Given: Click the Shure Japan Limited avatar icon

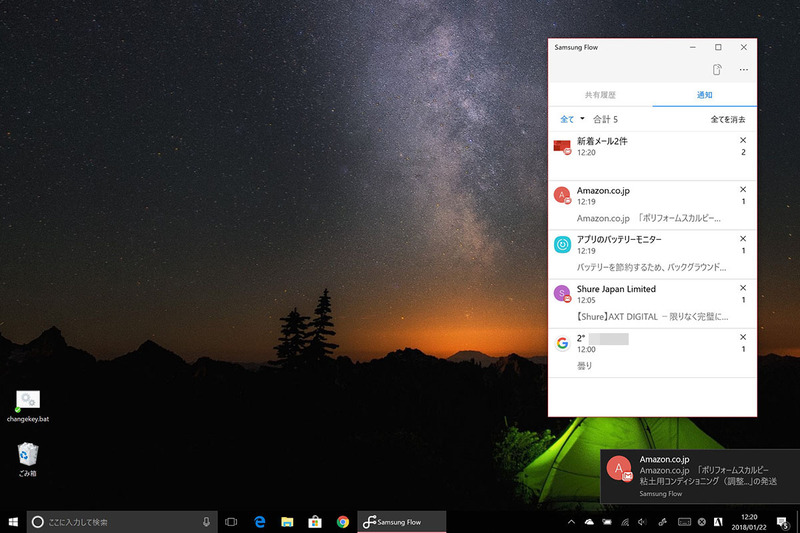Looking at the screenshot, I should pos(562,294).
